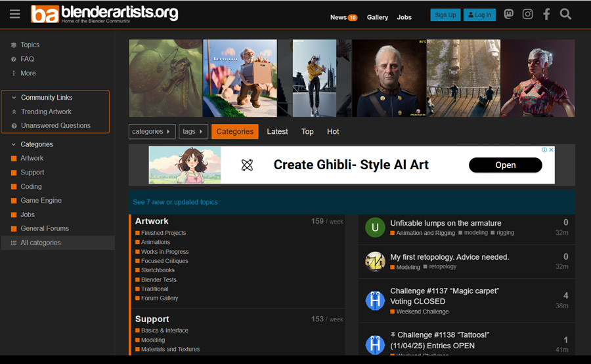Switch to the Hot tab

coord(333,132)
